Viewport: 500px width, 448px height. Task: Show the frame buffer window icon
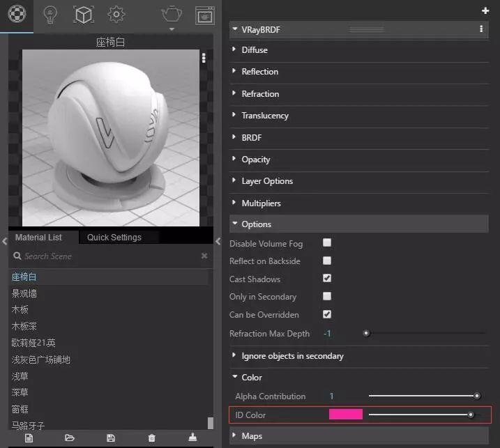(x=205, y=15)
